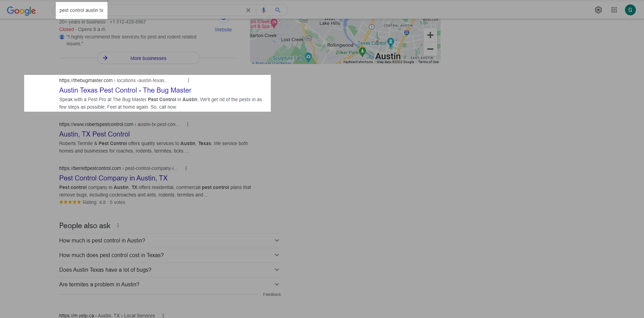Click the Feedback link
The width and height of the screenshot is (644, 318).
[x=272, y=295]
